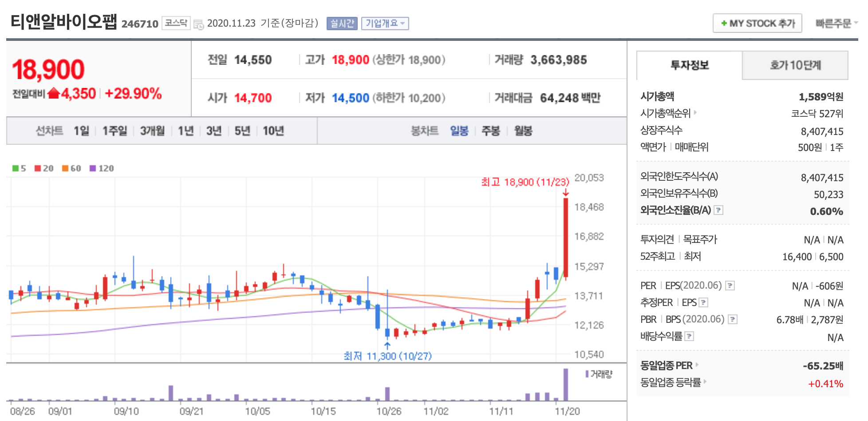
Task: Click the MY STOCK 추가 button
Action: pos(758,23)
